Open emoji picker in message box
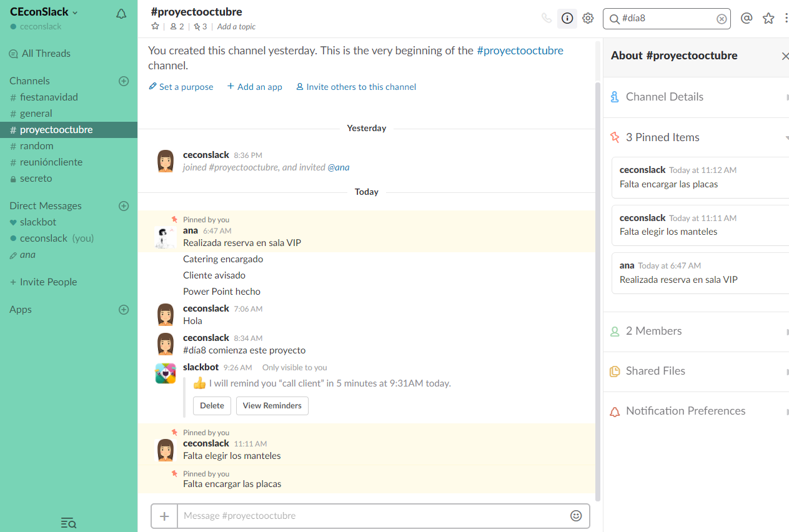 [576, 516]
